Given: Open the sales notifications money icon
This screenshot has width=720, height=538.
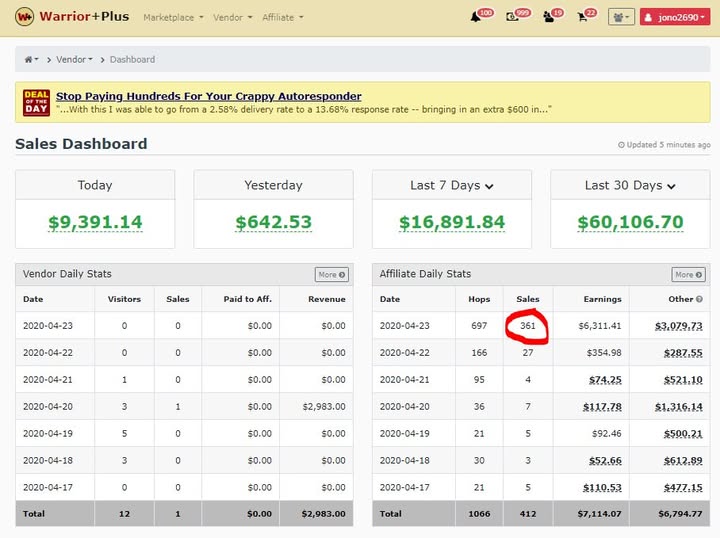Looking at the screenshot, I should [512, 17].
